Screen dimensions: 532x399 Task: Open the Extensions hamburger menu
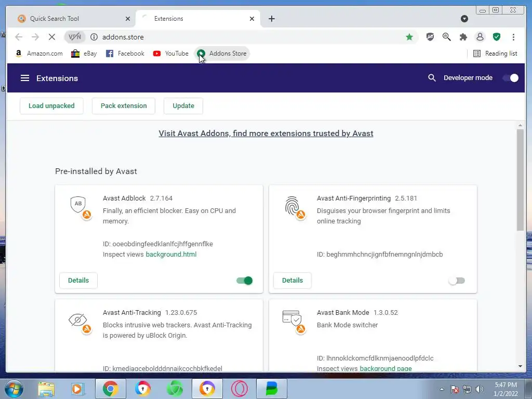pos(25,78)
